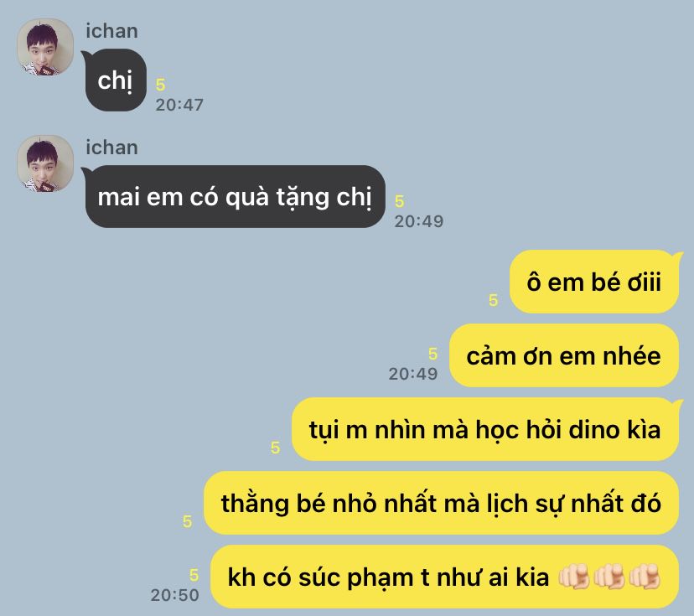Viewport: 694px width, 616px height.
Task: Tap the 20:47 timestamp
Action: pos(179,105)
